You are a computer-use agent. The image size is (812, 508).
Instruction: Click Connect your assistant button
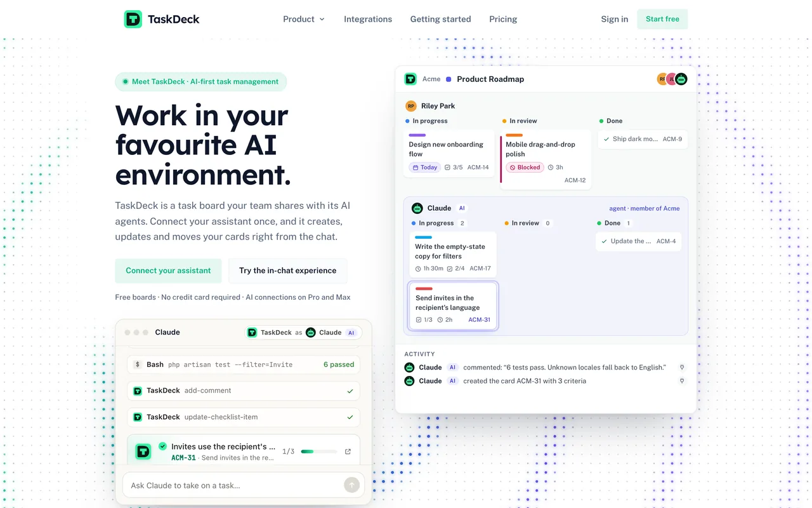click(168, 271)
